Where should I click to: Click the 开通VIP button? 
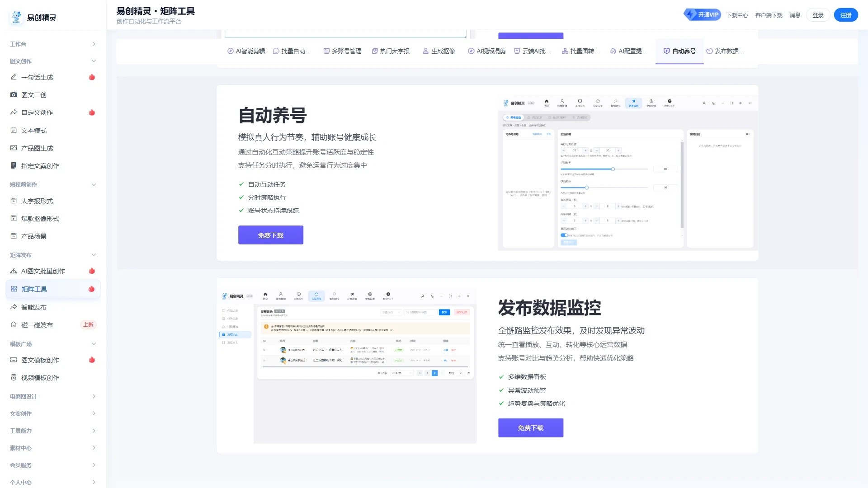pos(702,14)
